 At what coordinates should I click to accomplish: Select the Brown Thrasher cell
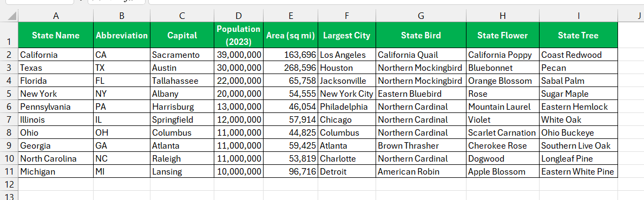click(x=421, y=145)
